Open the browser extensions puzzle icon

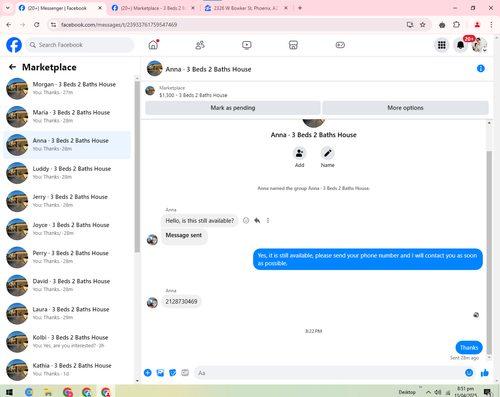coord(456,25)
